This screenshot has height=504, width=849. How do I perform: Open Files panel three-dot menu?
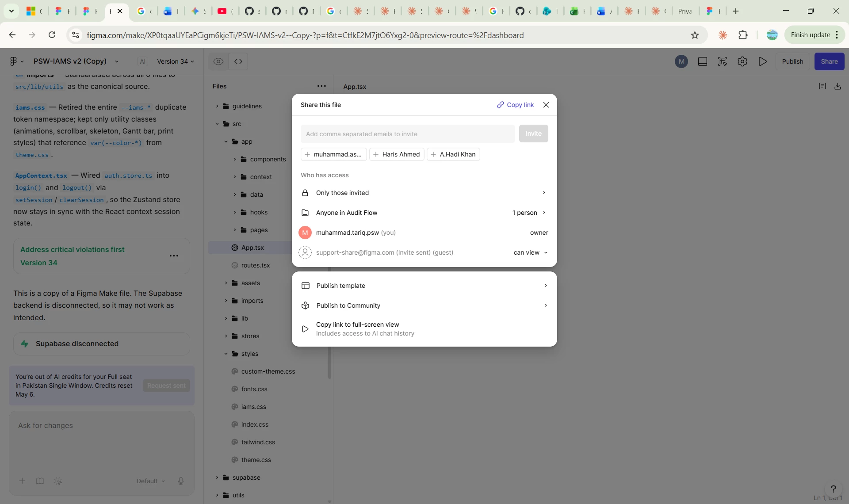(321, 86)
